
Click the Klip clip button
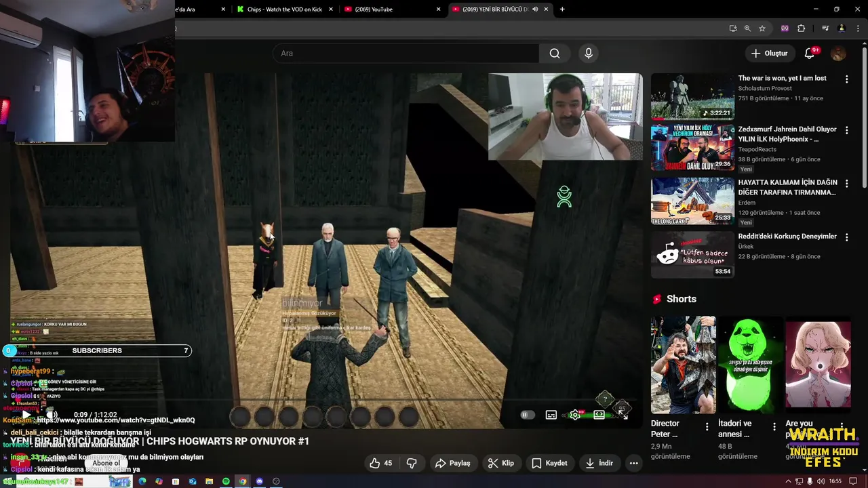(502, 463)
